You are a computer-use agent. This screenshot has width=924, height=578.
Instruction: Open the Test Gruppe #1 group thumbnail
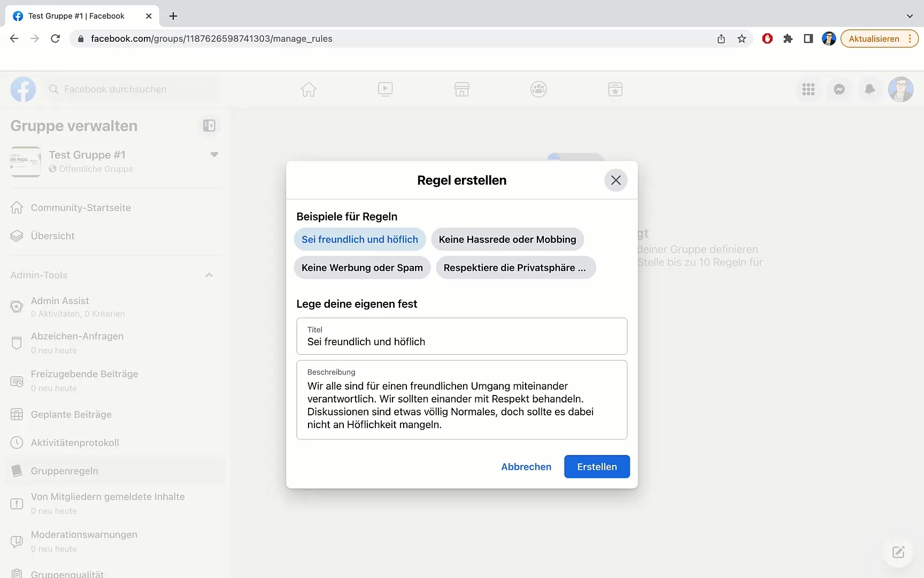click(x=26, y=162)
